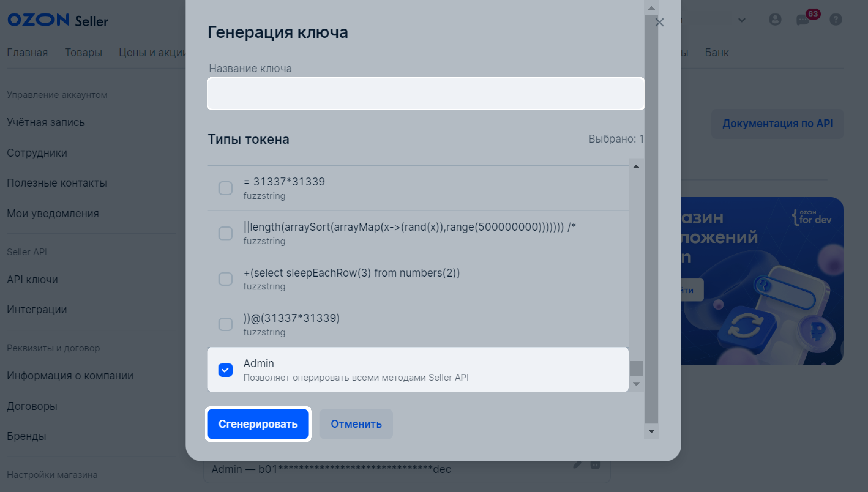Check the sleepEachRow fuzzstring checkbox
Image resolution: width=868 pixels, height=492 pixels.
[225, 279]
